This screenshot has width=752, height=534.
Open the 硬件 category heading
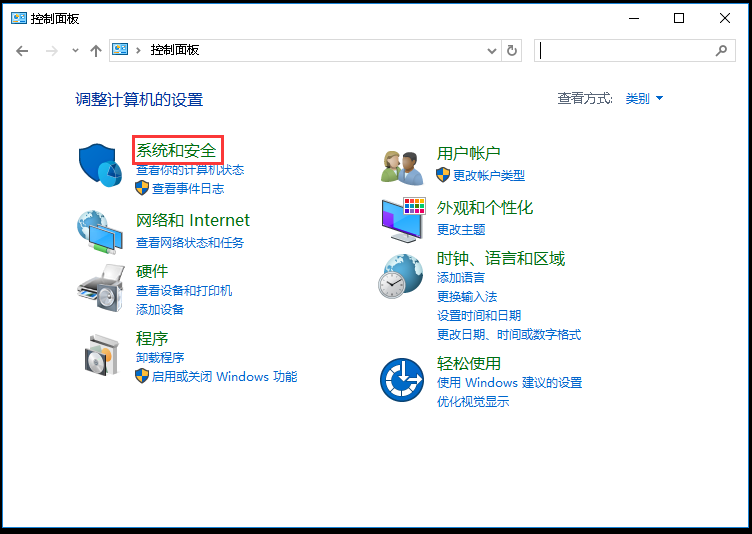point(152,271)
